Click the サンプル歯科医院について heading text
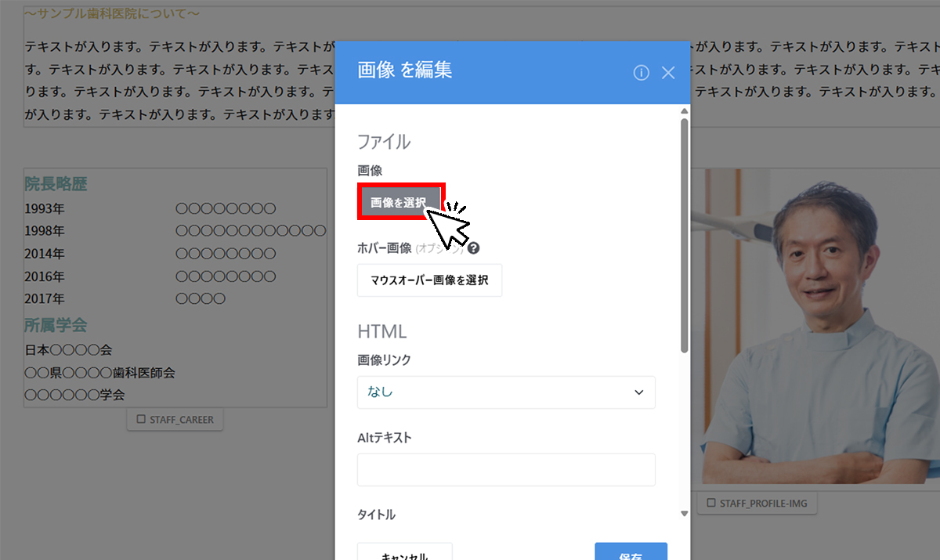The width and height of the screenshot is (940, 560). 111,14
